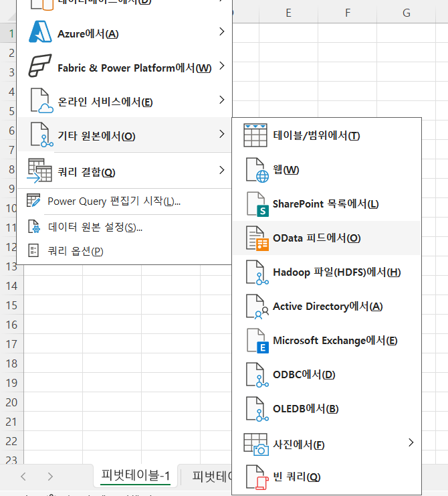This screenshot has height=496, width=448.
Task: Click the Active Directory people icon
Action: tap(257, 307)
